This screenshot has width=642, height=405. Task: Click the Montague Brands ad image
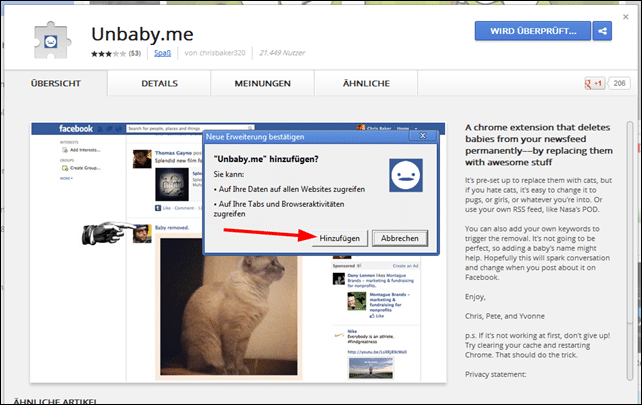357,301
